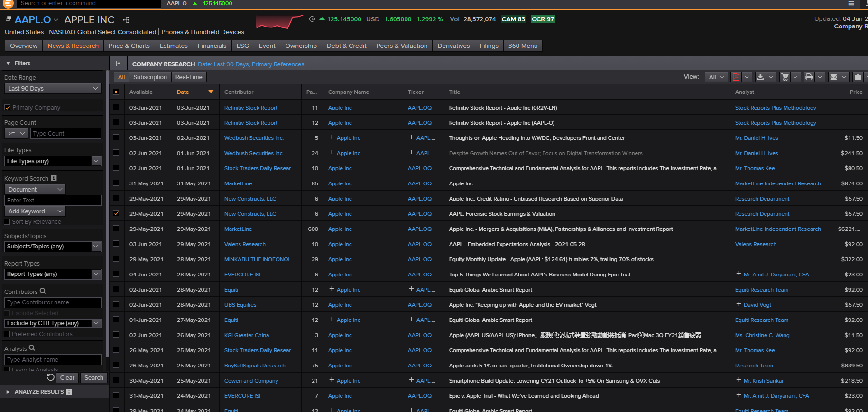The image size is (868, 412).
Task: Click the briefcase icon
Action: (858, 77)
